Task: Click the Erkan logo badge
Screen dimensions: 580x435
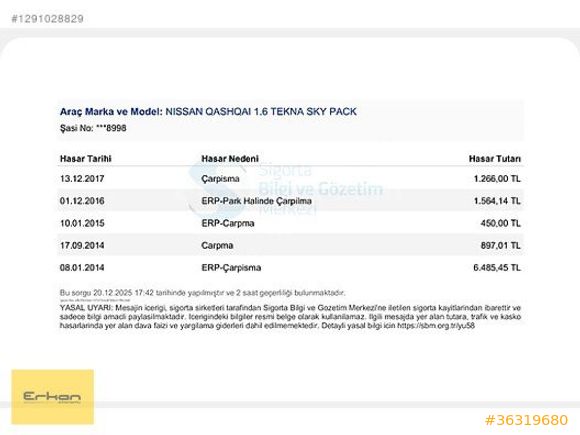Action: click(x=53, y=397)
